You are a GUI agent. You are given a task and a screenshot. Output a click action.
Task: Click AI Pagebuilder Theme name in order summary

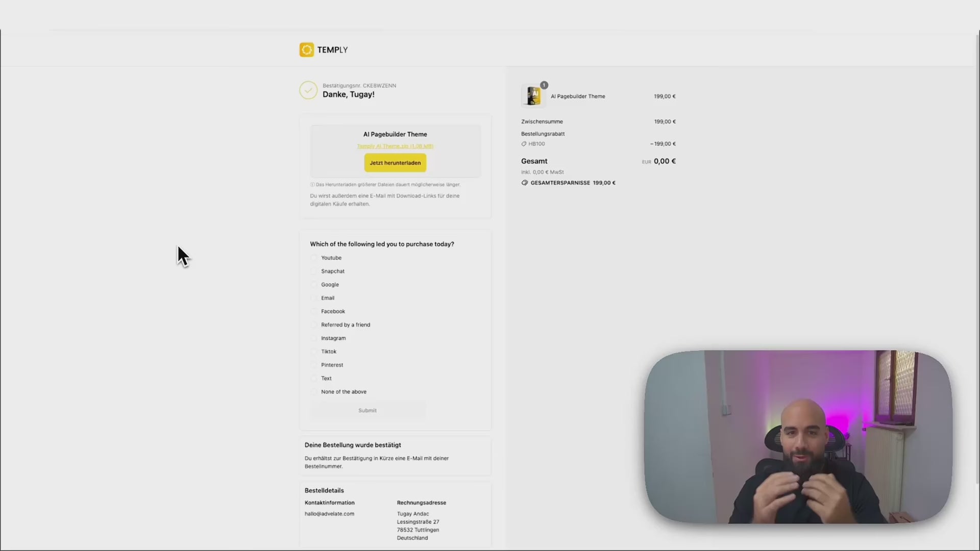(x=578, y=96)
